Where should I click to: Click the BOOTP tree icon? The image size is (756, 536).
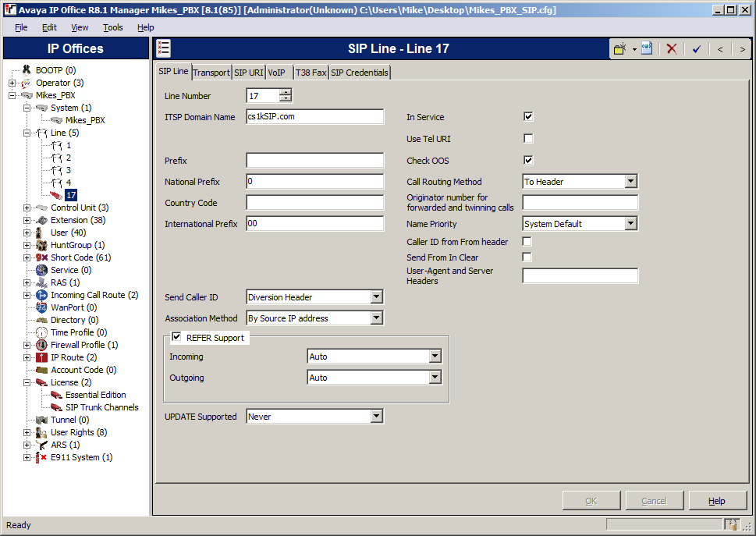click(27, 70)
